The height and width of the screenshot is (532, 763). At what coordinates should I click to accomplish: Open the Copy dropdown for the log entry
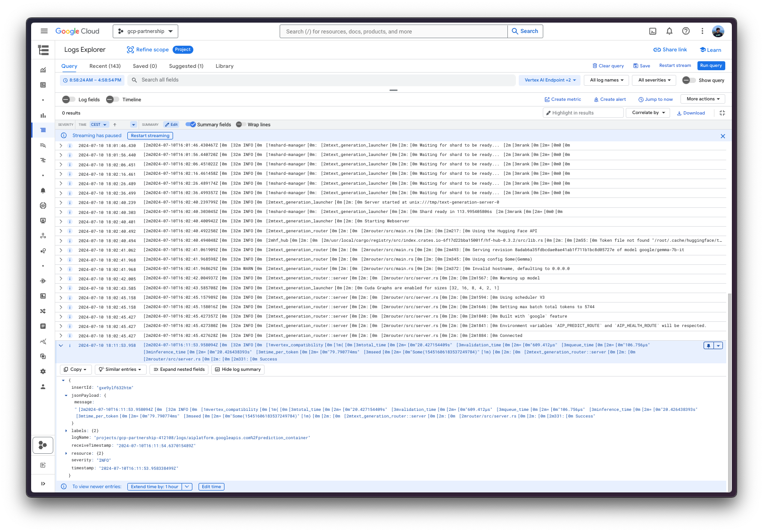[x=75, y=369]
